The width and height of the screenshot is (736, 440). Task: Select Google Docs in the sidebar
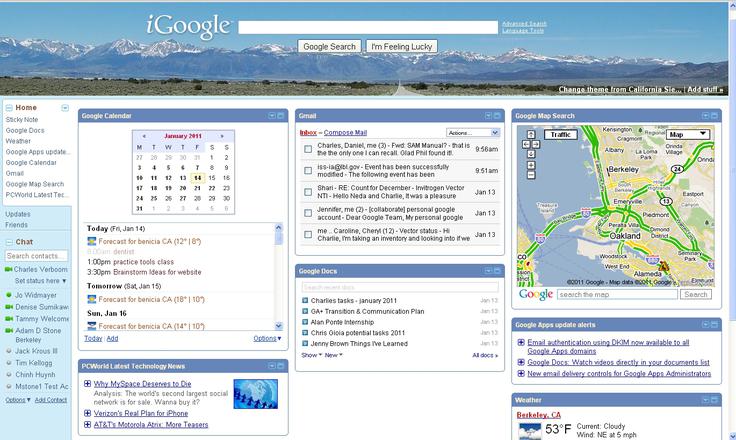click(25, 131)
